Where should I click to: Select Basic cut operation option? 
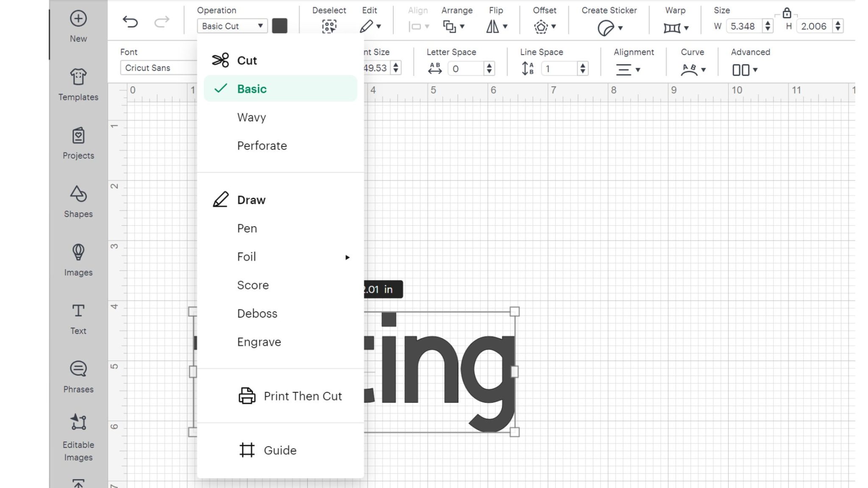[252, 89]
